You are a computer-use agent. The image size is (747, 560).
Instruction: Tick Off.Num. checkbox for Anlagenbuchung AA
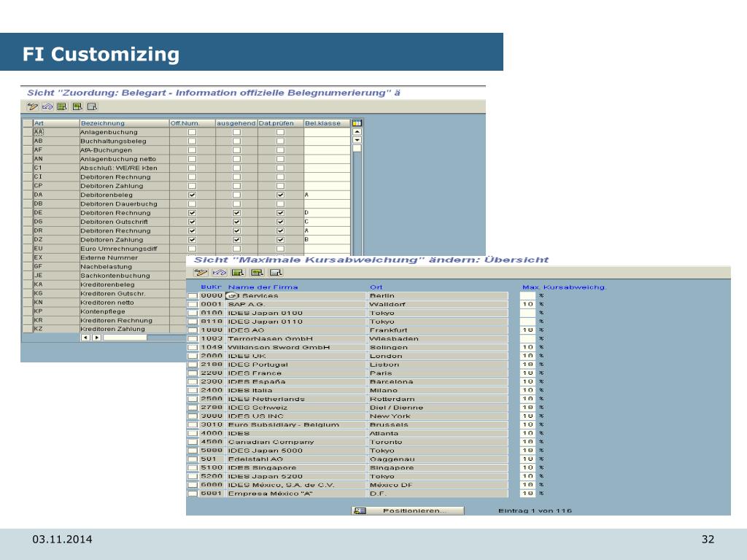(192, 133)
